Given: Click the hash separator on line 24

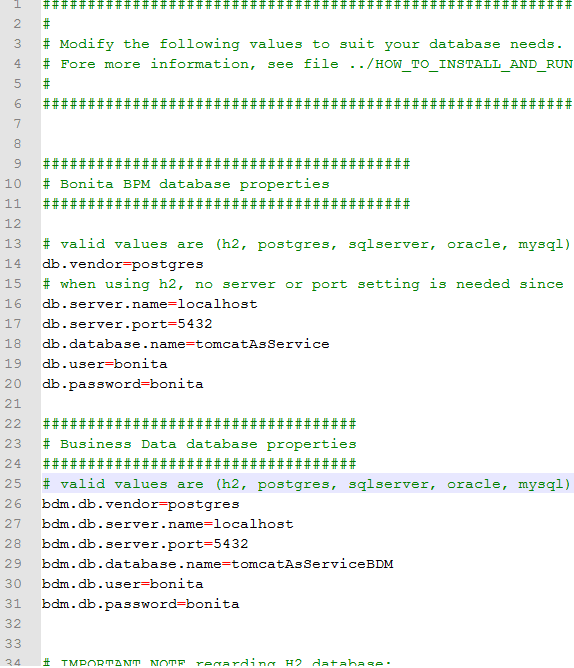Looking at the screenshot, I should click(x=199, y=464).
